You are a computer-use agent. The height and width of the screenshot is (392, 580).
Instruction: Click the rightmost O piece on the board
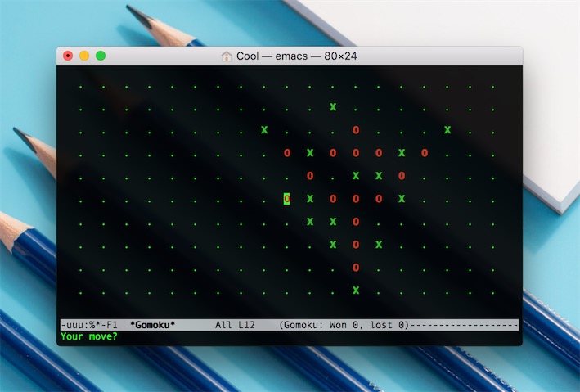click(425, 152)
